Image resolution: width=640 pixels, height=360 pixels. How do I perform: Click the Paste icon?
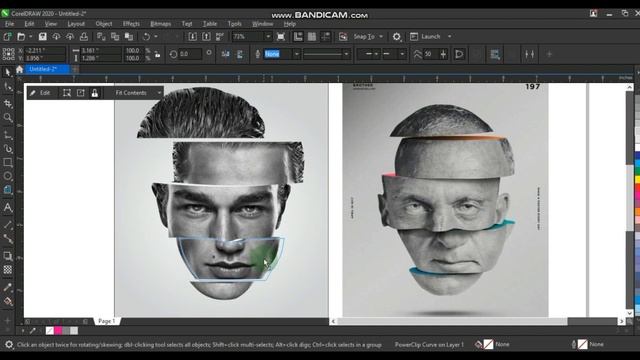129,37
